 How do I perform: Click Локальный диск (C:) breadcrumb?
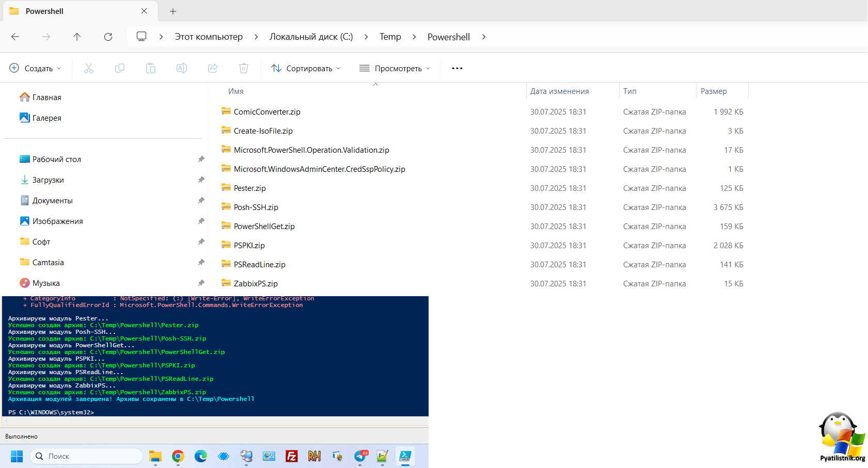point(311,37)
